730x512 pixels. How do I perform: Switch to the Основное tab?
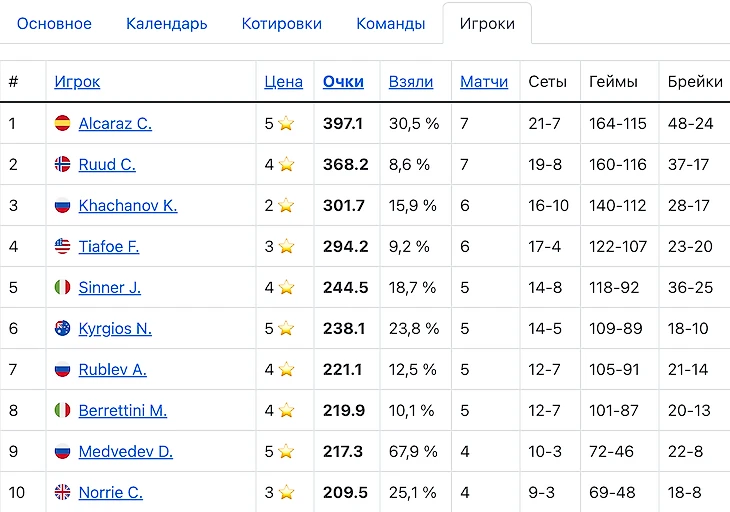coord(54,24)
